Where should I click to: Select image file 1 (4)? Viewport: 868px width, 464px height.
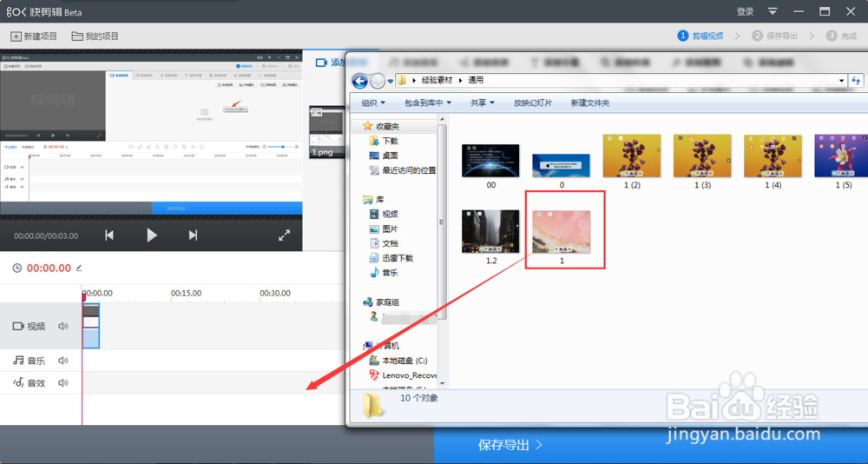pyautogui.click(x=773, y=161)
